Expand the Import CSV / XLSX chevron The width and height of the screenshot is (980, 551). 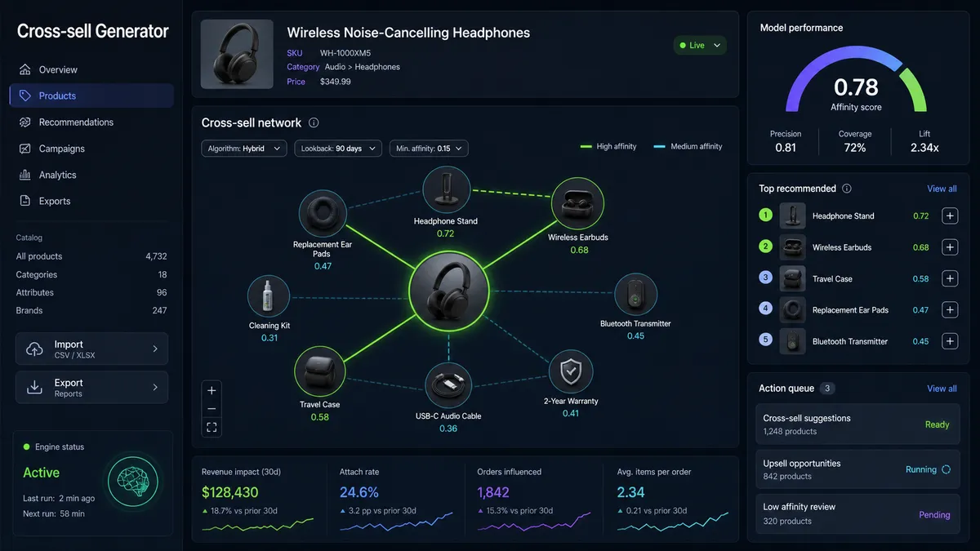click(155, 349)
